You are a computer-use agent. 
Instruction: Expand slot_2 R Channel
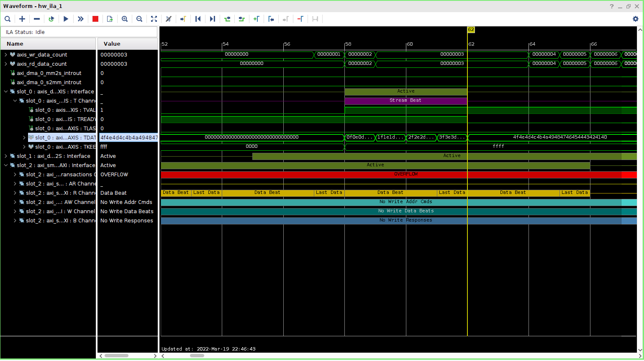tap(15, 193)
